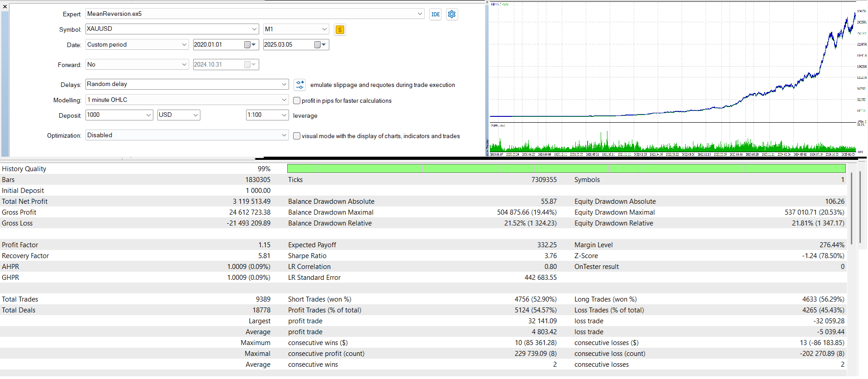Image resolution: width=868 pixels, height=379 pixels.
Task: Open calendar for start date 2020.01.01
Action: [247, 45]
